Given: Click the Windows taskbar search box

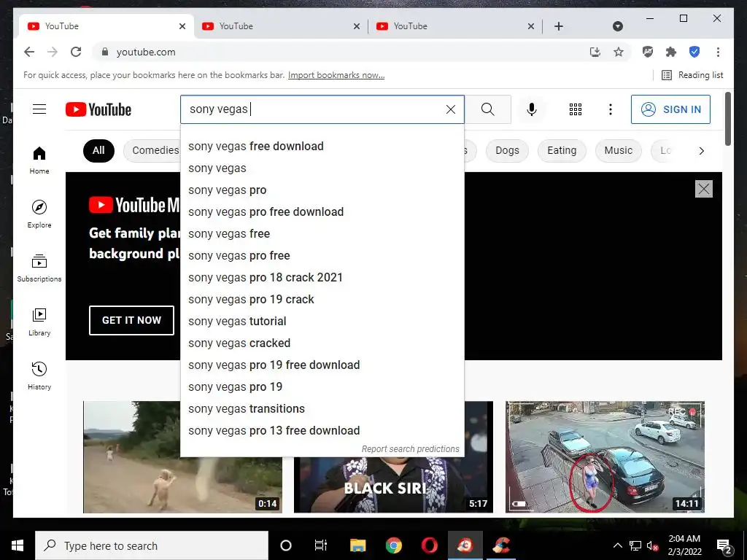Looking at the screenshot, I should [152, 545].
